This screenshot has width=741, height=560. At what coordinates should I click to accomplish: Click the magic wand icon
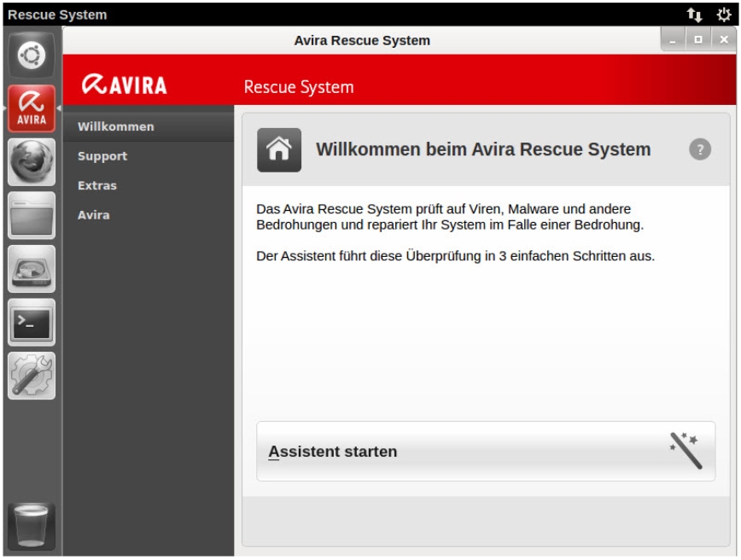pyautogui.click(x=686, y=451)
